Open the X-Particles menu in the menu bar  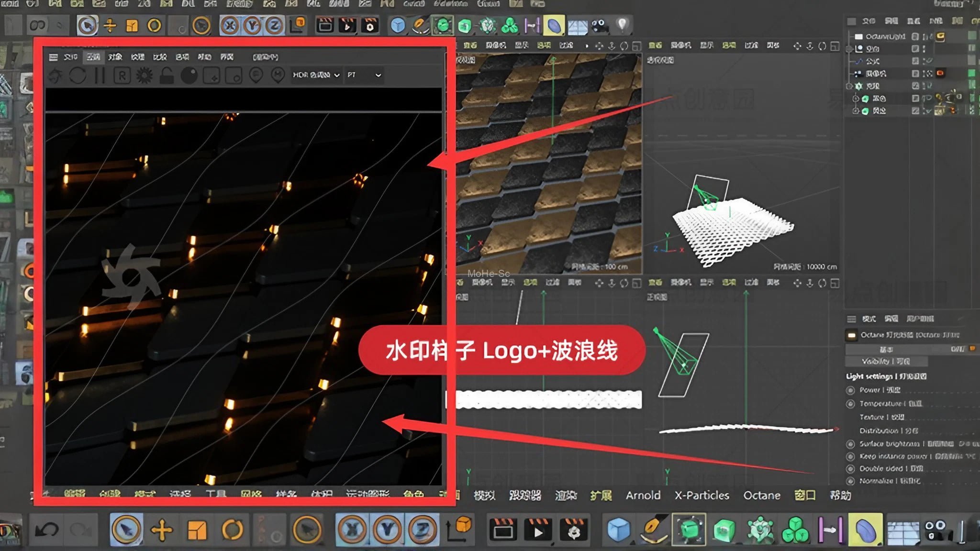[702, 496]
